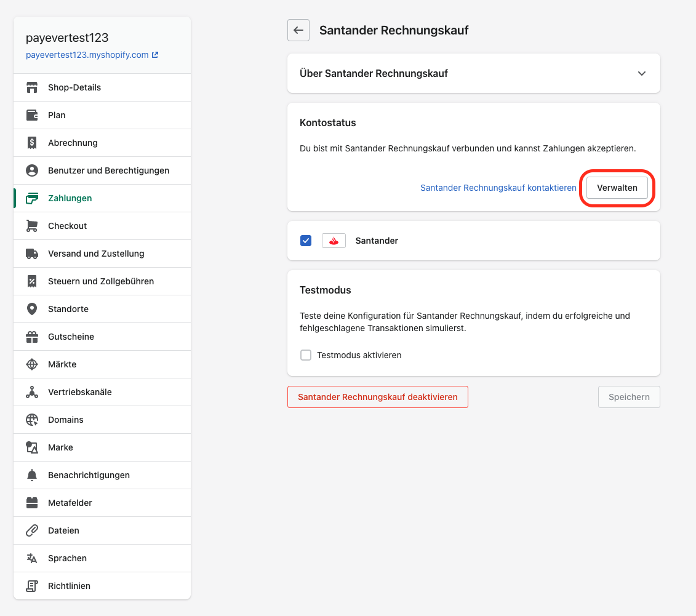Click the Gutscheine gift icon
696x616 pixels.
32,337
